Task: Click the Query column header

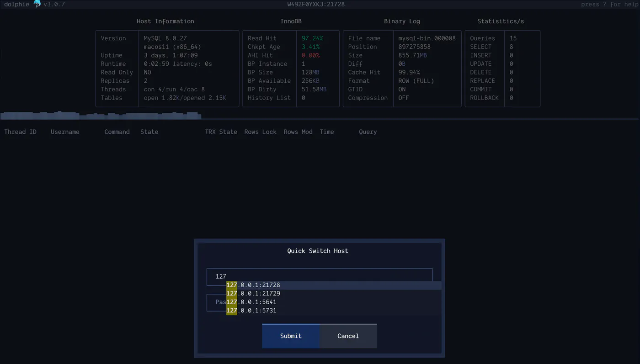Action: 368,132
